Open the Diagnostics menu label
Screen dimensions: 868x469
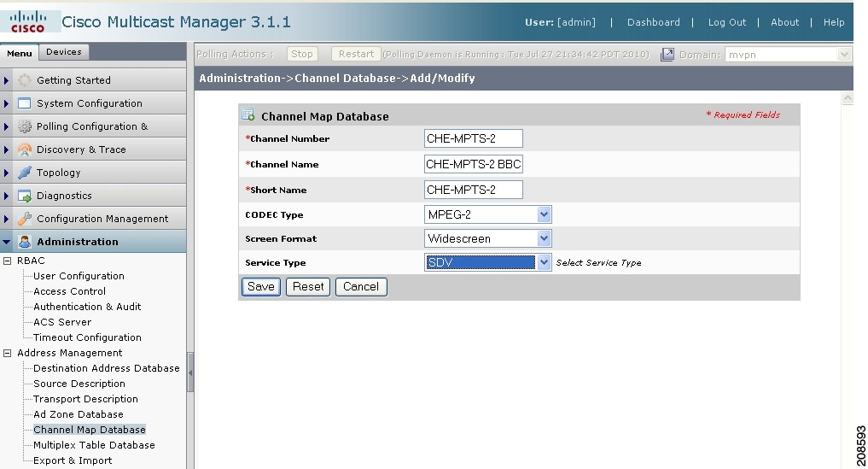(x=64, y=196)
